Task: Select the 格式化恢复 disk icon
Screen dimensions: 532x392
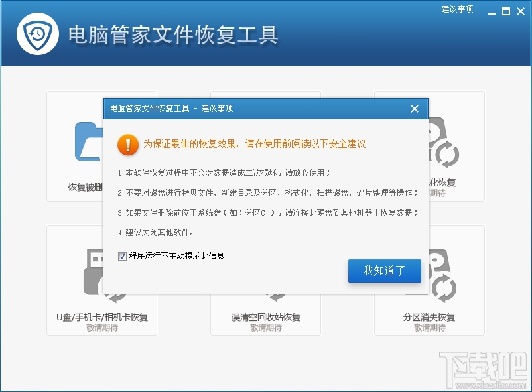Action: click(444, 143)
